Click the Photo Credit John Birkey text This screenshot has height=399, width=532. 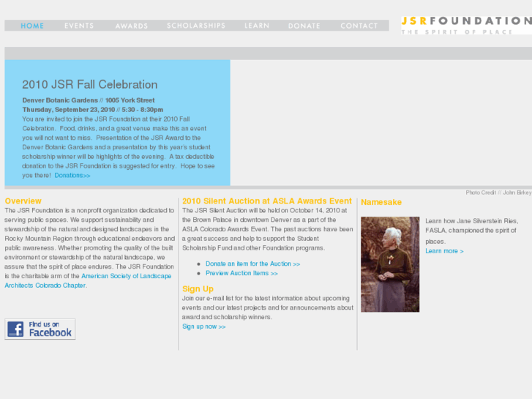(x=498, y=193)
